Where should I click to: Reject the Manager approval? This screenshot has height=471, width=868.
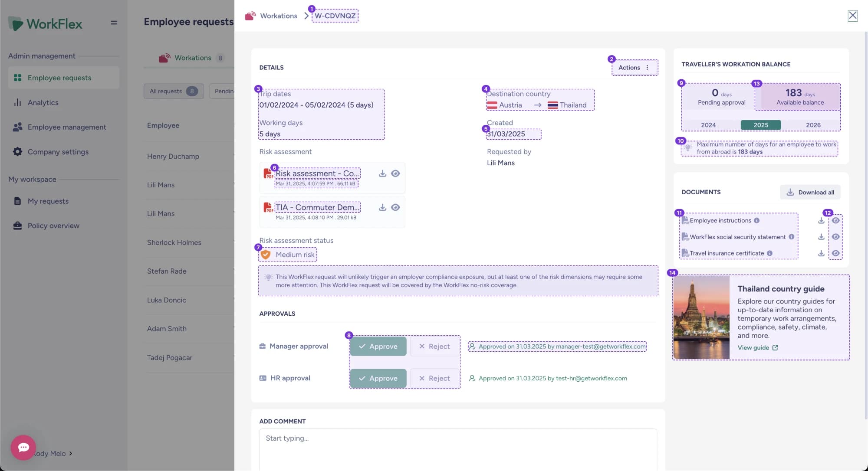(x=434, y=347)
